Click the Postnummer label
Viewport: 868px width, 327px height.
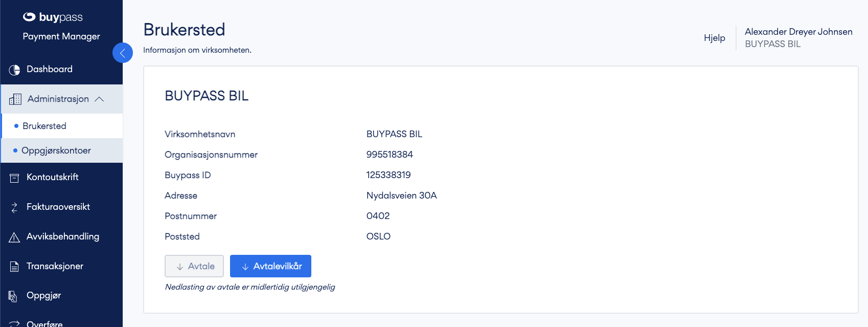191,216
